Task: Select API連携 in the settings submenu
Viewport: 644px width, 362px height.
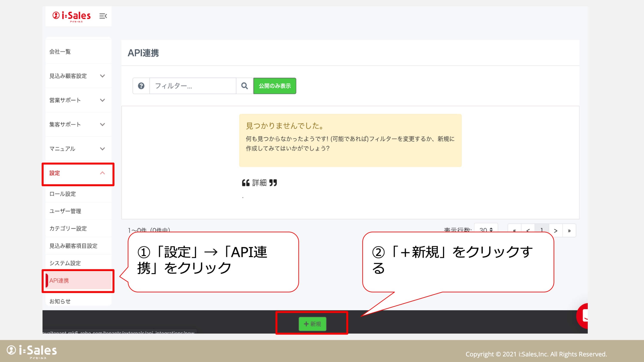Action: (x=59, y=280)
